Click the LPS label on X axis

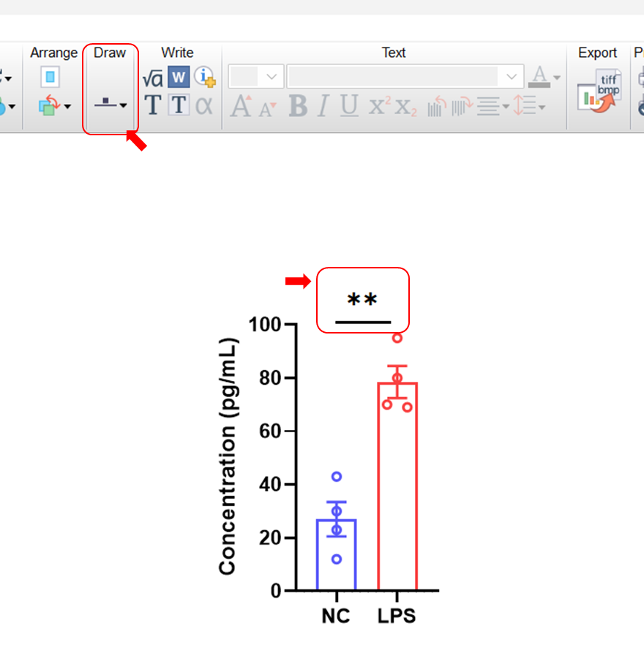(397, 616)
